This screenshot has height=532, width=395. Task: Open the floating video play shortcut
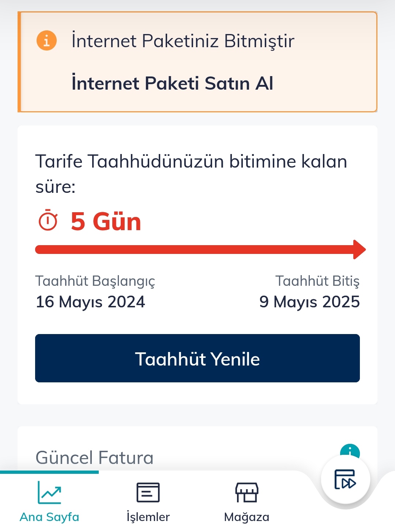tap(345, 479)
